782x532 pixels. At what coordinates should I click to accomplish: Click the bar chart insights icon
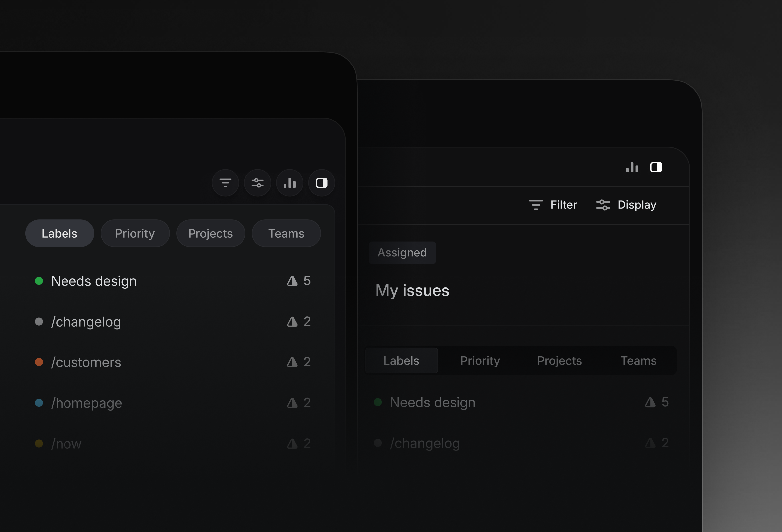(x=289, y=183)
